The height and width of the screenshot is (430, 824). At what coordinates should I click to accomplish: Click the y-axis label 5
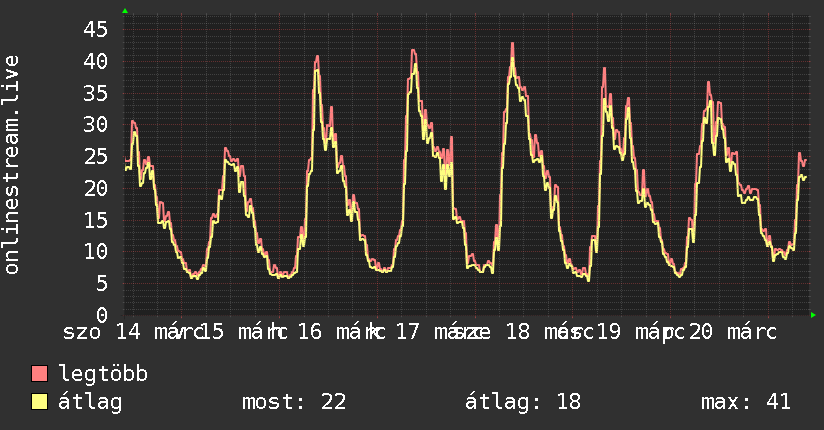pyautogui.click(x=102, y=283)
